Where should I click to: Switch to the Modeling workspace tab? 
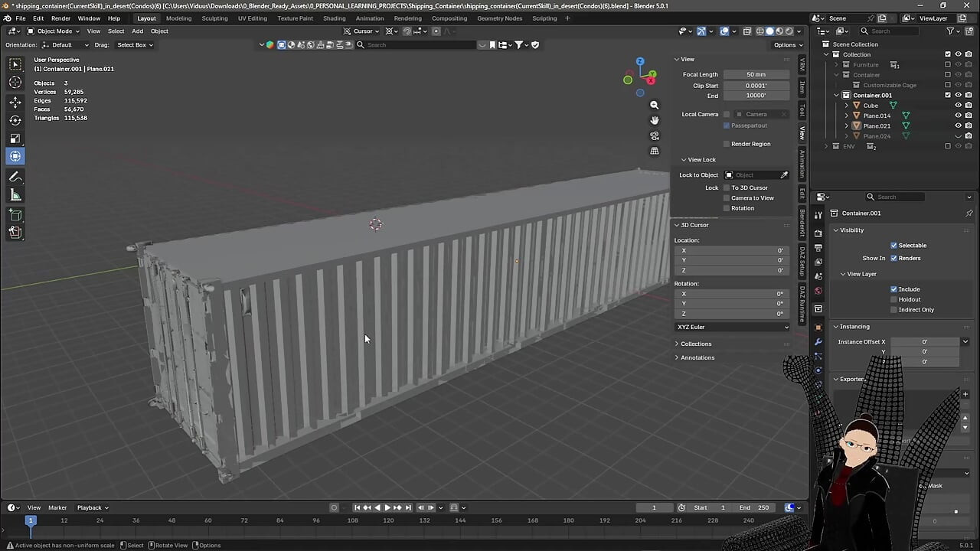pos(178,18)
